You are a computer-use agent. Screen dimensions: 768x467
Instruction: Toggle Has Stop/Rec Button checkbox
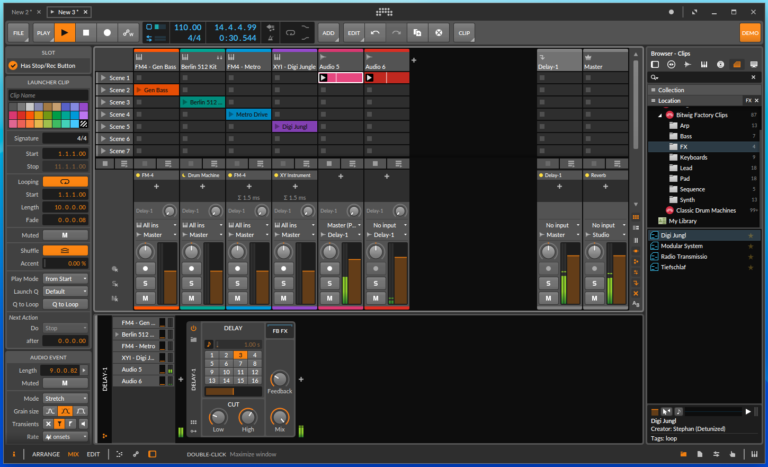click(x=13, y=66)
